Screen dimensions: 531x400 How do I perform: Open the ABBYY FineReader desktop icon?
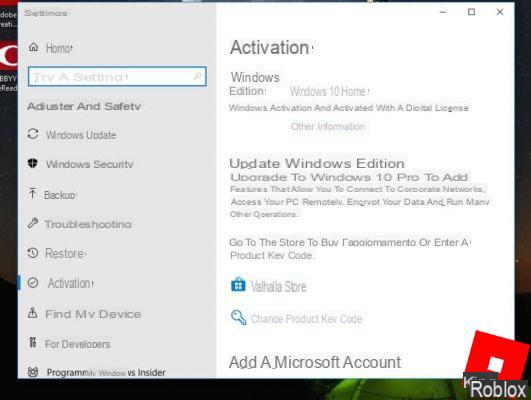point(8,66)
